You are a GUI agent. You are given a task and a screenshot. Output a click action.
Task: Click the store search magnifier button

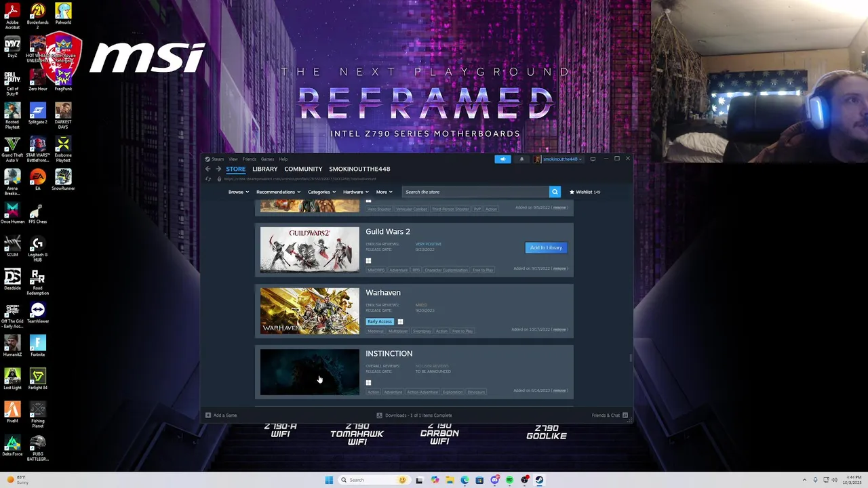tap(555, 192)
